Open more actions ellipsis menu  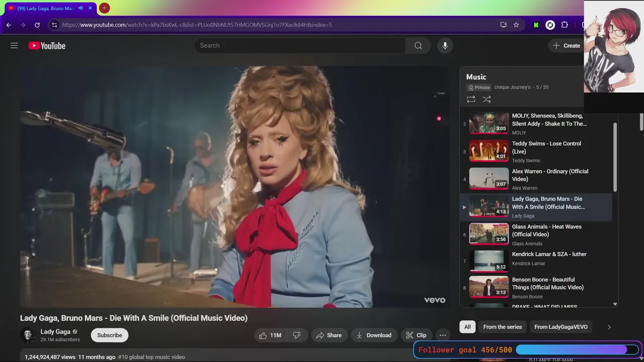point(443,335)
